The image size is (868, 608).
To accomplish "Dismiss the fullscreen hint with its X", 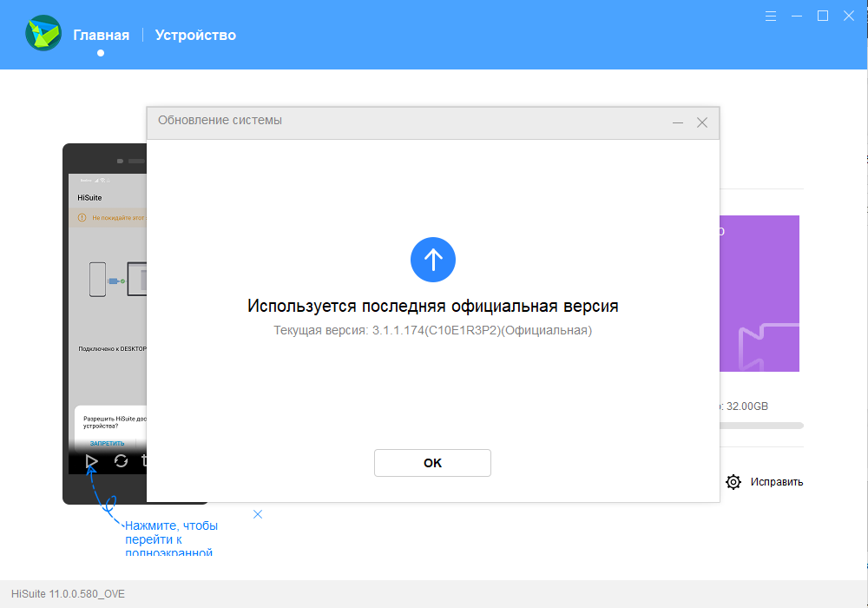I will (x=258, y=514).
